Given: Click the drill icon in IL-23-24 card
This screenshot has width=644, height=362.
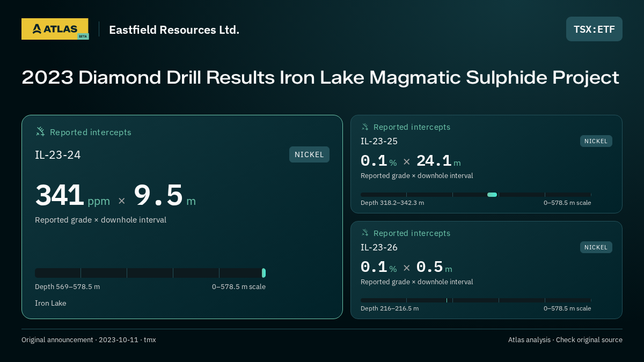Looking at the screenshot, I should tap(40, 131).
